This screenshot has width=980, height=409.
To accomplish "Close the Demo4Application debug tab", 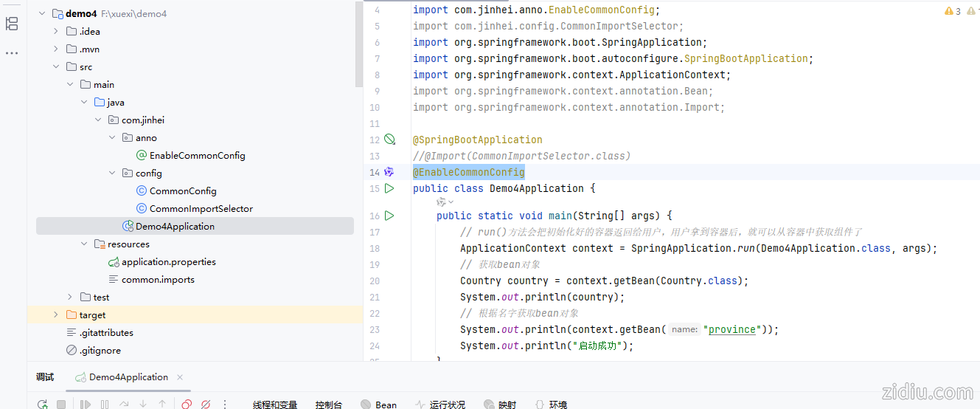I will pos(180,377).
